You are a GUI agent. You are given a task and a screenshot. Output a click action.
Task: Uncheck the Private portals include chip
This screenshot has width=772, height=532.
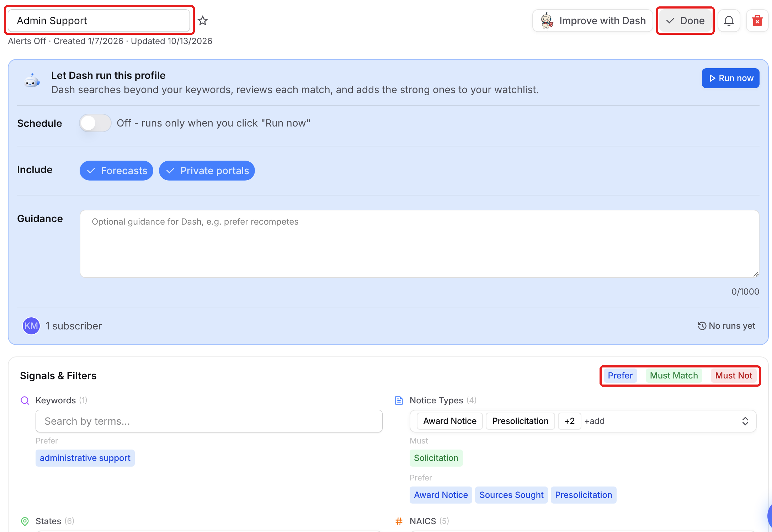[207, 171]
